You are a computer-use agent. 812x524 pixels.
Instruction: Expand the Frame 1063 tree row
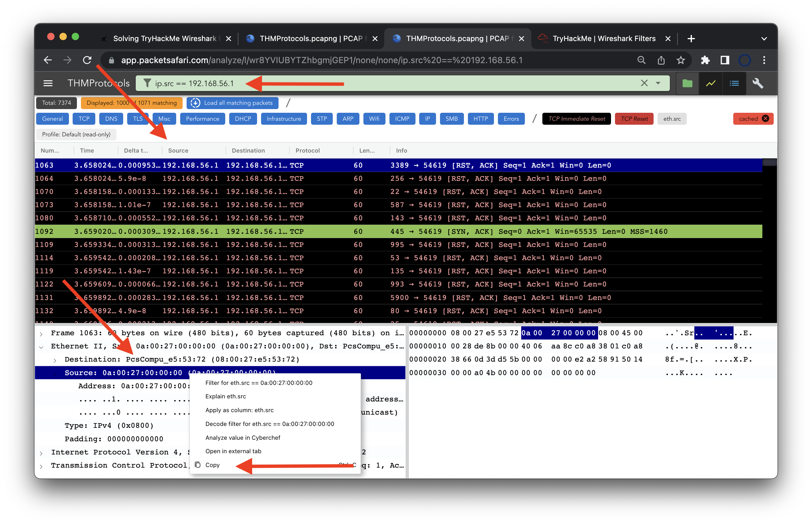41,334
